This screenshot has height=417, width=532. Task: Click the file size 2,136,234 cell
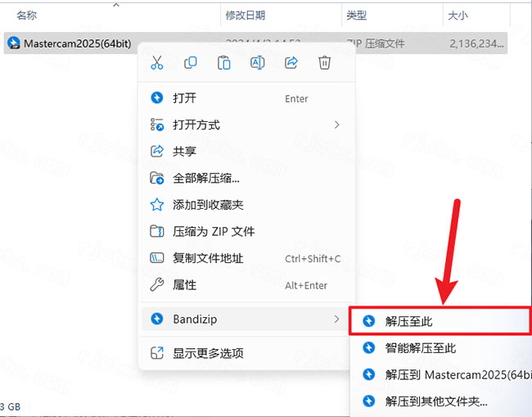pos(476,43)
